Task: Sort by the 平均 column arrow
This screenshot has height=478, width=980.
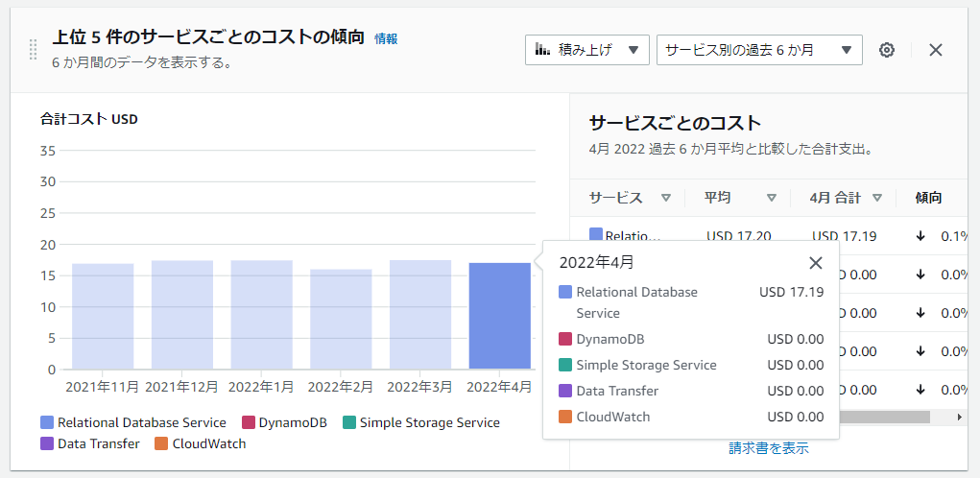Action: 772,199
